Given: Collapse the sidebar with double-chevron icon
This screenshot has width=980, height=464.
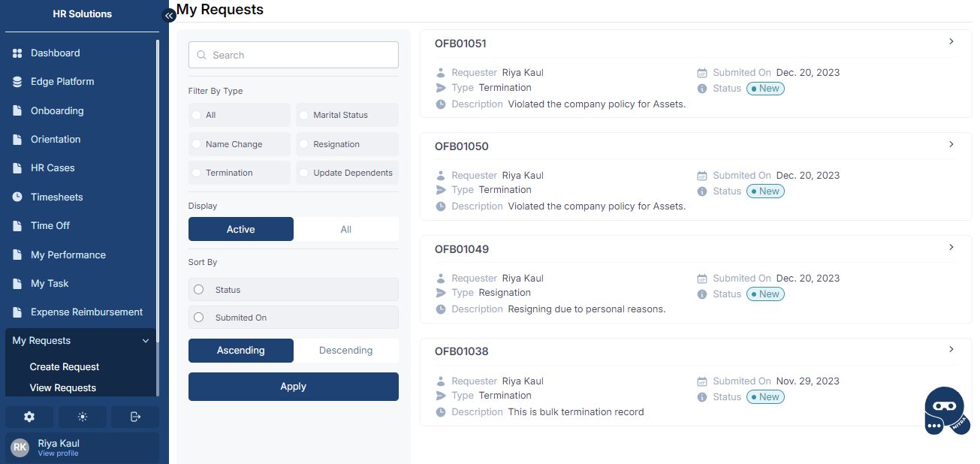Looking at the screenshot, I should pyautogui.click(x=169, y=15).
